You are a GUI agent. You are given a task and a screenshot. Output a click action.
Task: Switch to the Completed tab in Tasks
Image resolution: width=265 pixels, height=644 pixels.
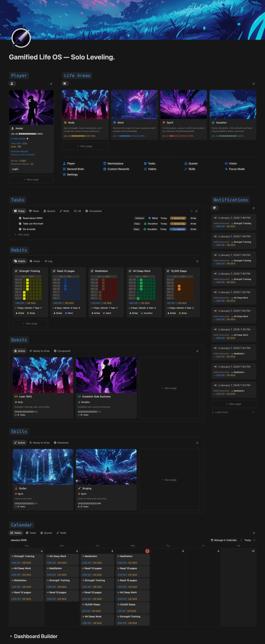click(93, 211)
